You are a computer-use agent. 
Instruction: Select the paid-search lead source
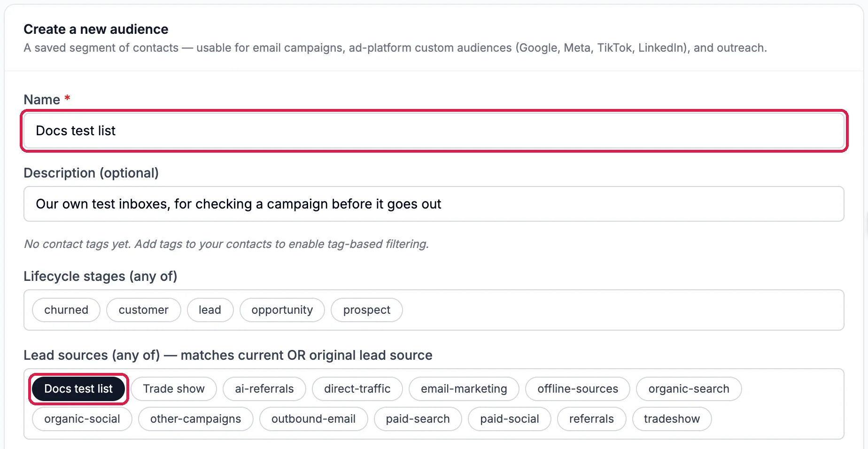[418, 419]
